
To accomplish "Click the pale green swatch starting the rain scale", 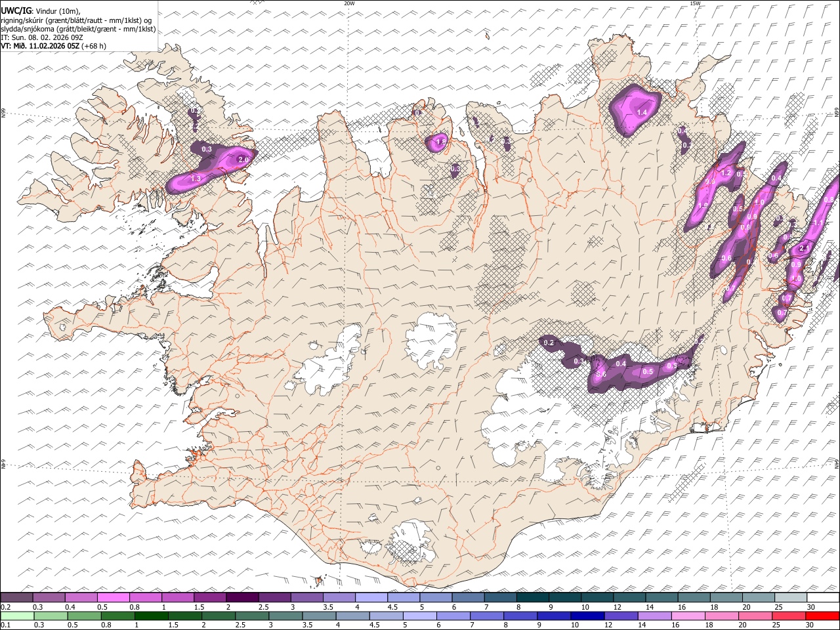I will [x=17, y=616].
